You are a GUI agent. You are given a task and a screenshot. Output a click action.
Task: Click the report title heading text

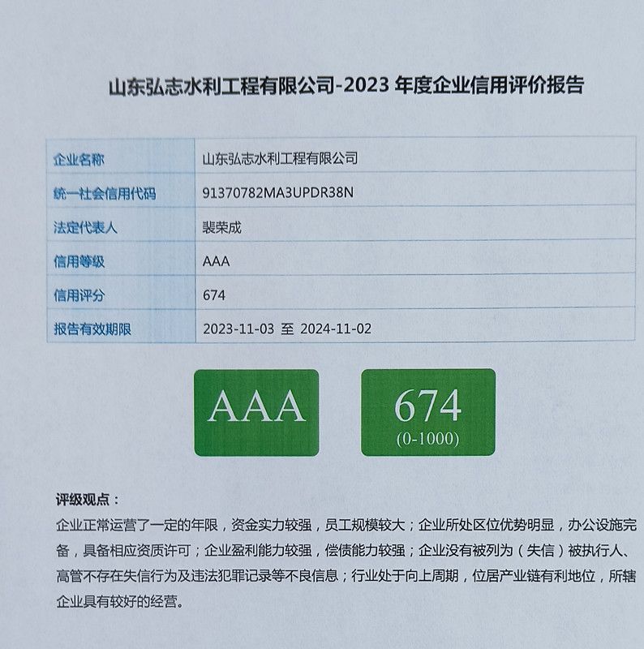pyautogui.click(x=346, y=86)
